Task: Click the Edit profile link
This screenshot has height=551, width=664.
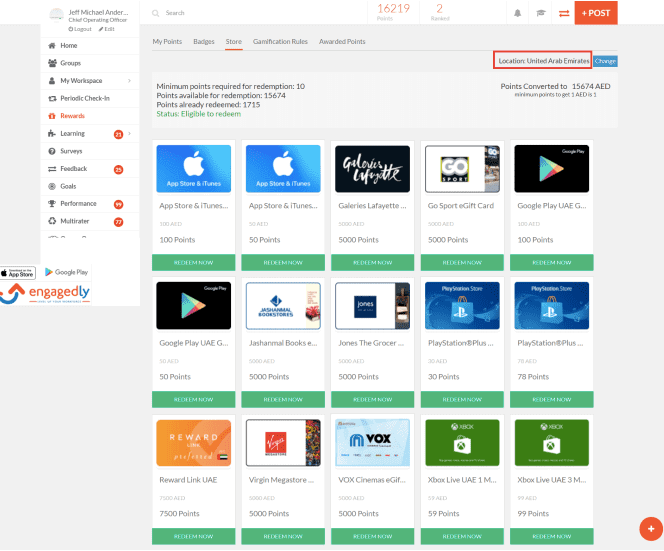Action: click(x=107, y=29)
